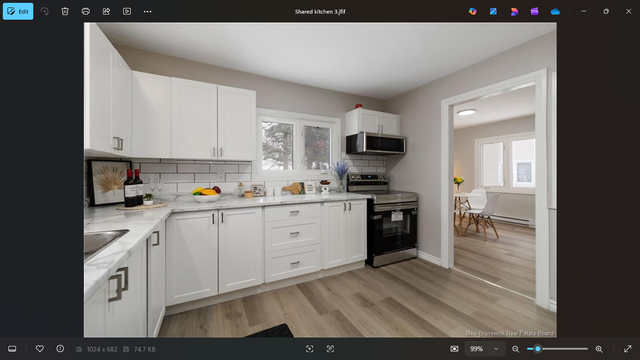The height and width of the screenshot is (360, 640).
Task: Open the See more three-dots menu
Action: pyautogui.click(x=147, y=11)
